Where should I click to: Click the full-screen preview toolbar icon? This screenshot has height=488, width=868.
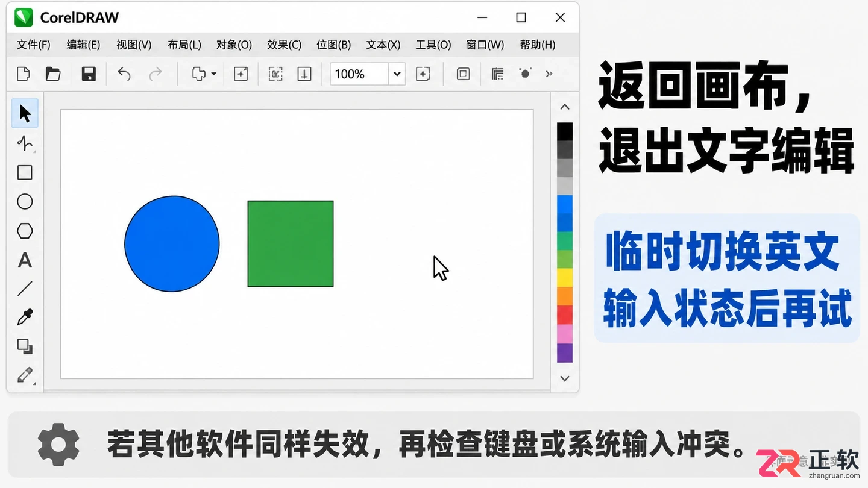[463, 74]
